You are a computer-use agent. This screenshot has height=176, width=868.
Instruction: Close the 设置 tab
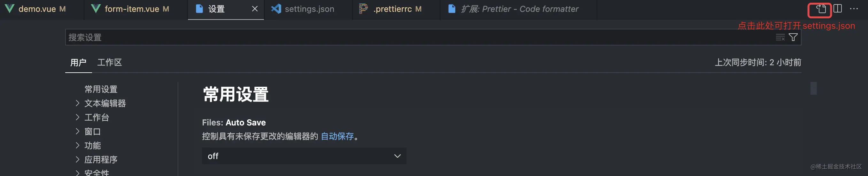(255, 9)
